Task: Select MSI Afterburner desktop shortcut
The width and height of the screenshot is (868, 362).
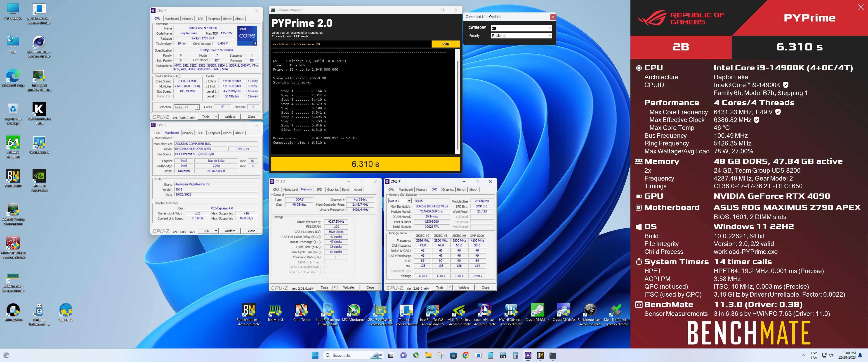Action: (354, 312)
